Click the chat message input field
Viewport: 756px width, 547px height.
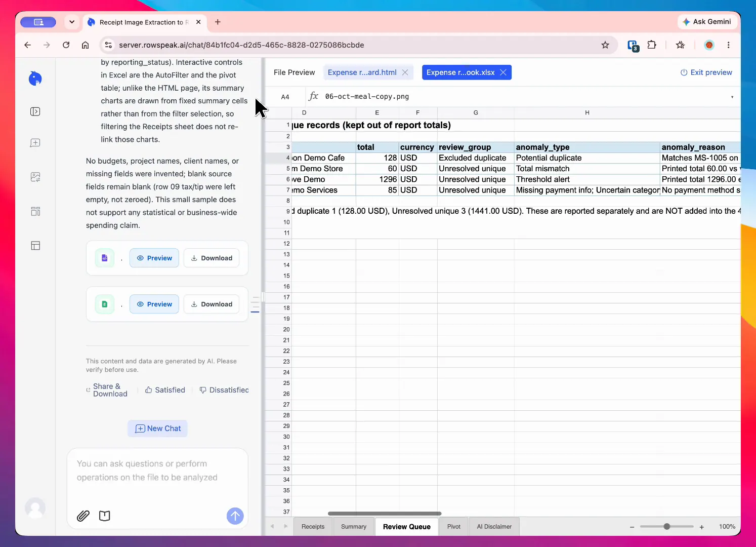click(157, 471)
